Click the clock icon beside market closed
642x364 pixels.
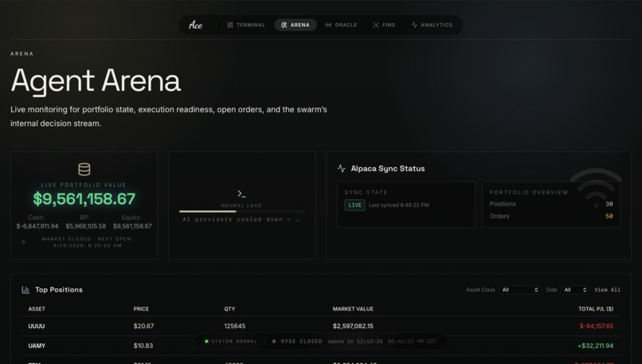[23, 242]
